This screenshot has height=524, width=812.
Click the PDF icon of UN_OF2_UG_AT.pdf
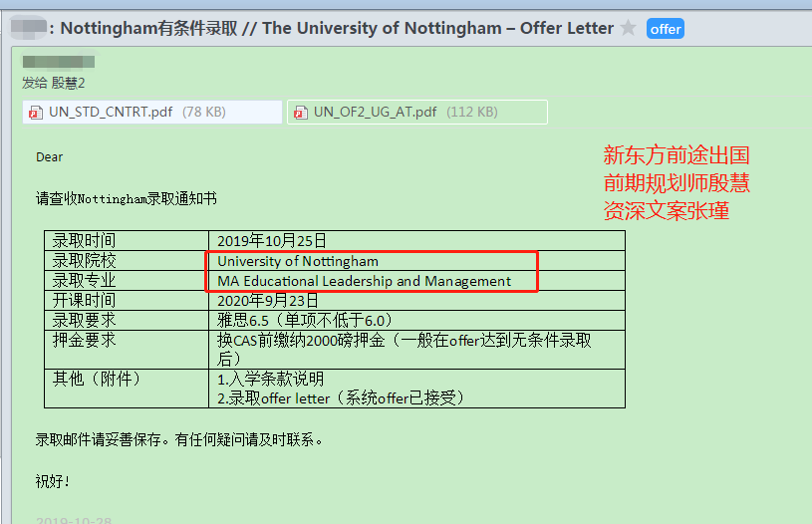point(301,113)
